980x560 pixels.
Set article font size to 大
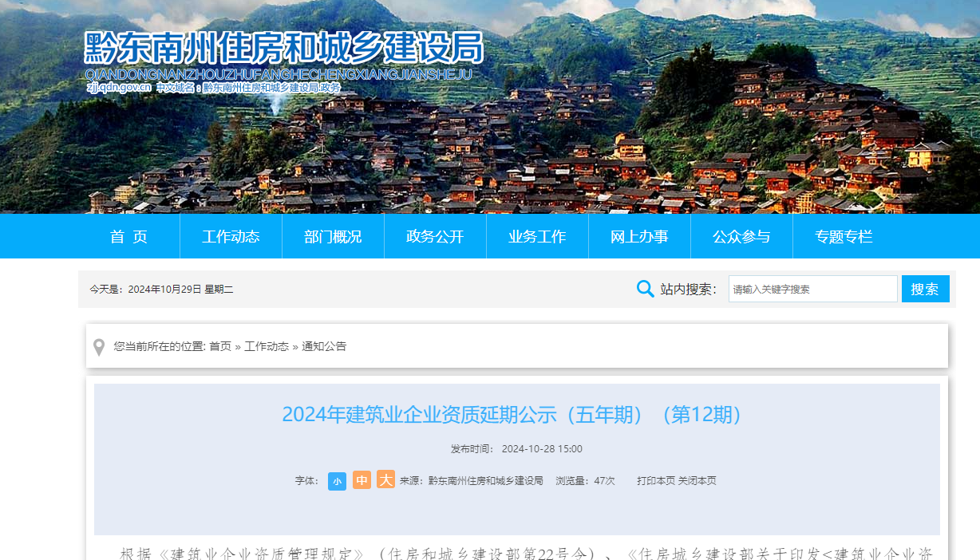click(385, 480)
